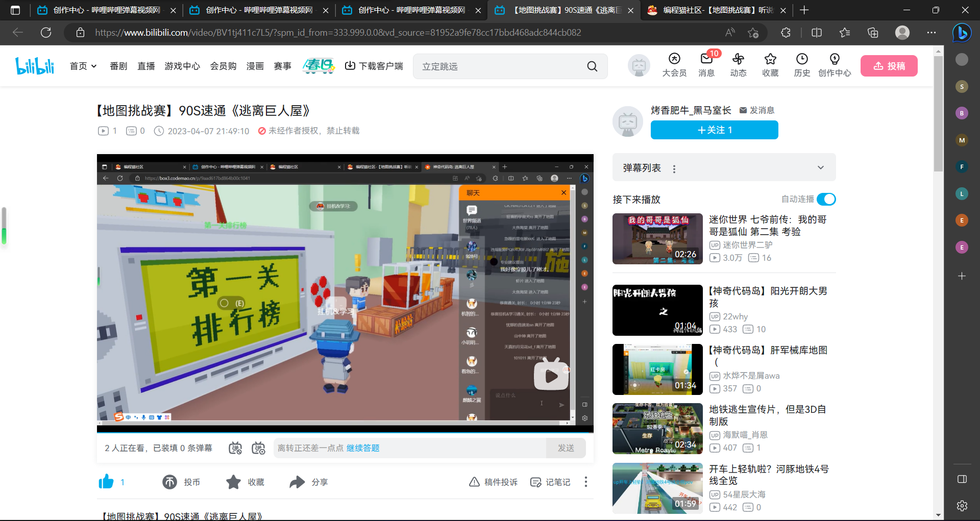Select the 番剧 nav item
The width and height of the screenshot is (980, 521).
(x=118, y=66)
